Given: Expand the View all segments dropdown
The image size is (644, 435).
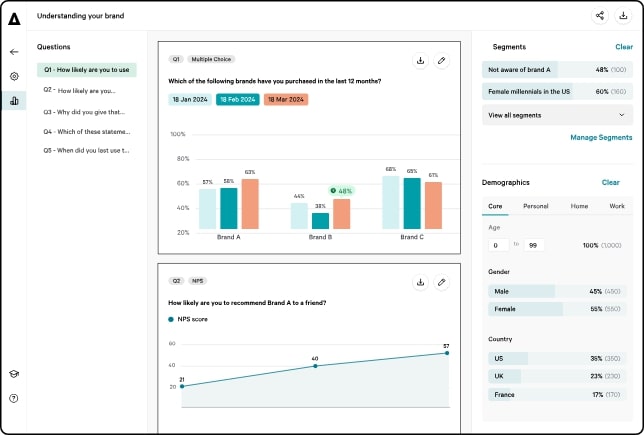Looking at the screenshot, I should point(557,115).
